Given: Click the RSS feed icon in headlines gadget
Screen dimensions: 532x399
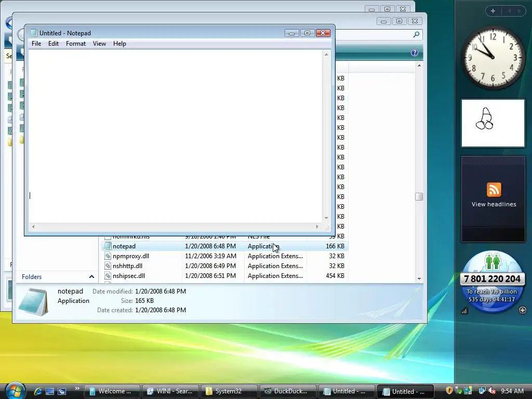Looking at the screenshot, I should click(x=494, y=189).
